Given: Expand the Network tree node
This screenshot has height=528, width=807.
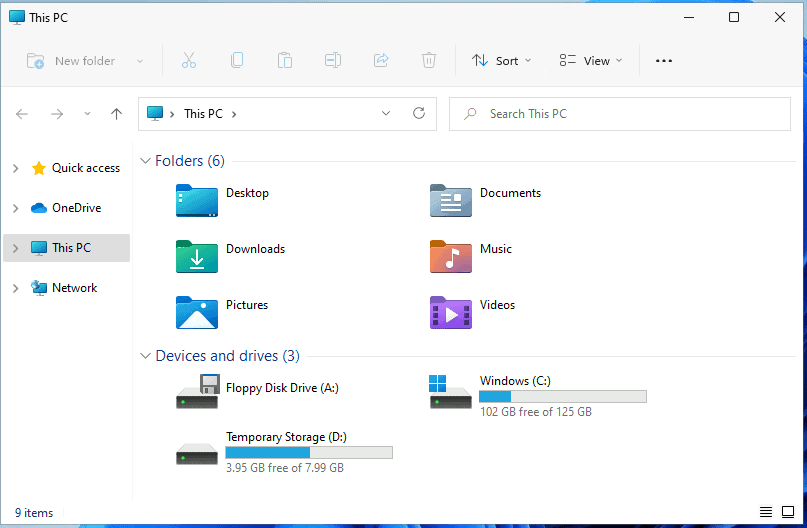Looking at the screenshot, I should click(x=15, y=288).
